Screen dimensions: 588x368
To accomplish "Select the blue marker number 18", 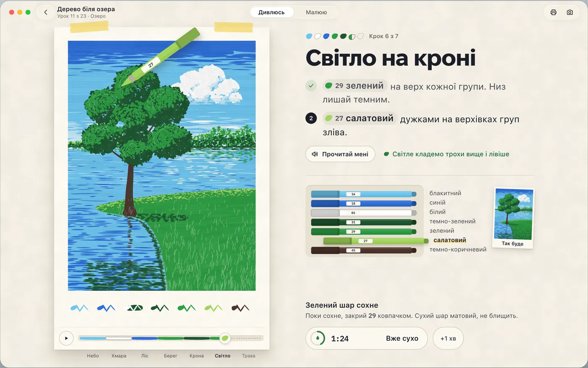I will pos(364,204).
